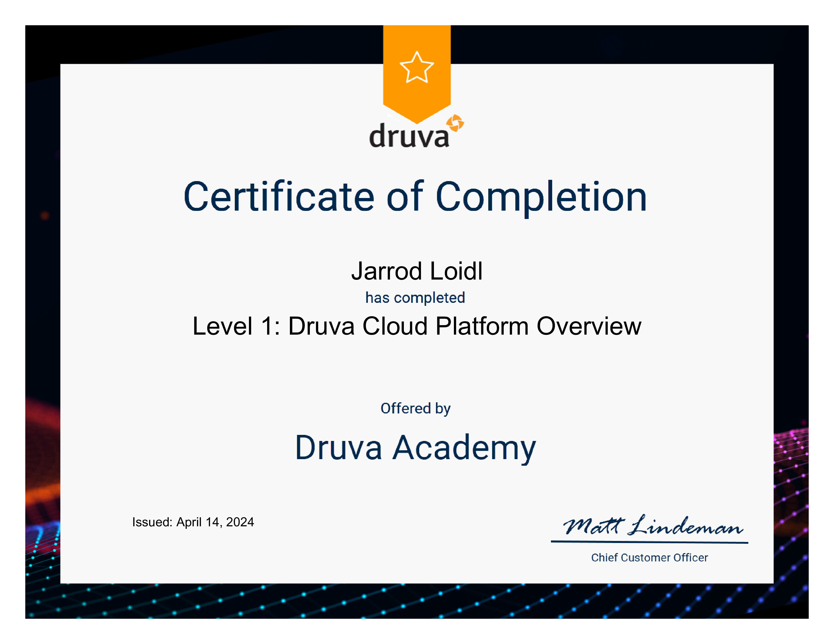Image resolution: width=834 pixels, height=644 pixels.
Task: Click the Druva logo
Action: [x=416, y=131]
